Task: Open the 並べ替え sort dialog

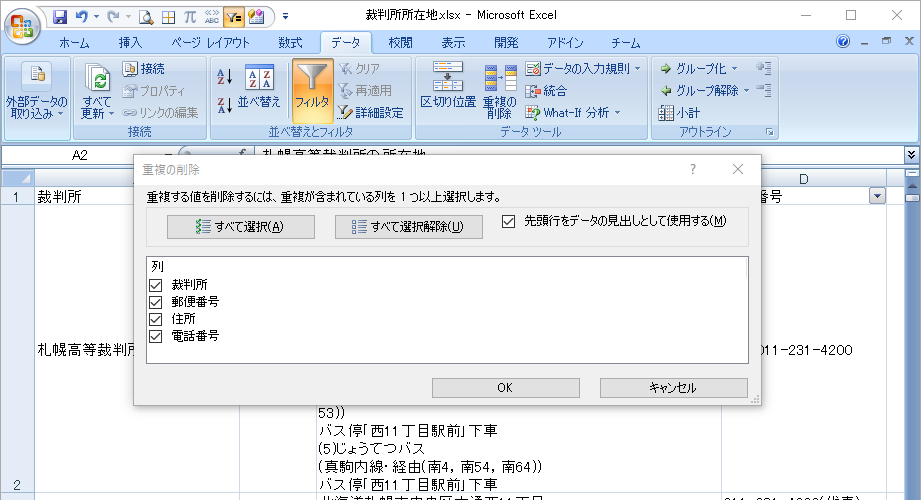Action: pyautogui.click(x=259, y=87)
